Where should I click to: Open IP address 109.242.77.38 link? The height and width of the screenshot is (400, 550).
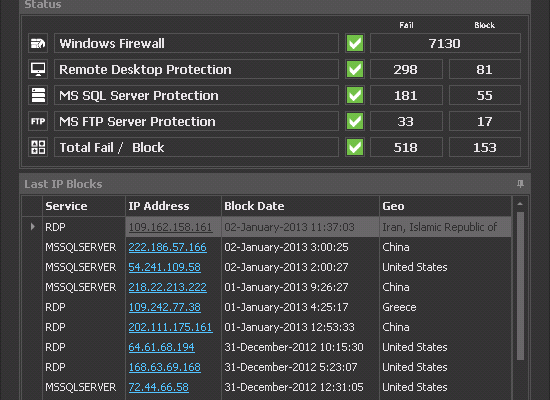[x=165, y=307]
